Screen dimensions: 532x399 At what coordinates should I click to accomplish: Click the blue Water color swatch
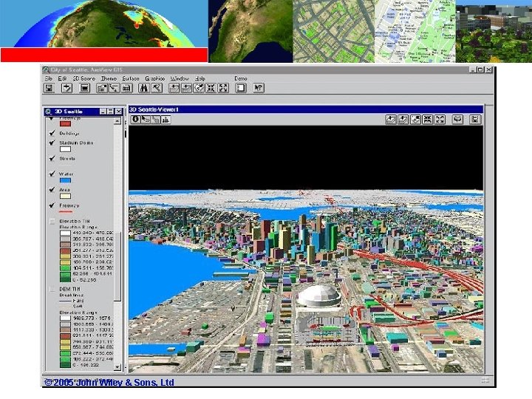click(x=65, y=182)
